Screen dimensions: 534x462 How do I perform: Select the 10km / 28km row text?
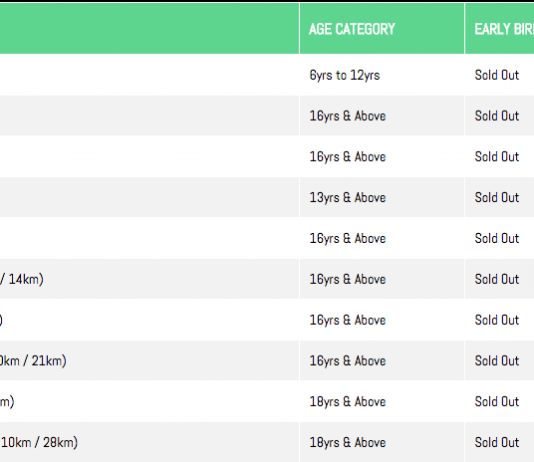tap(39, 443)
